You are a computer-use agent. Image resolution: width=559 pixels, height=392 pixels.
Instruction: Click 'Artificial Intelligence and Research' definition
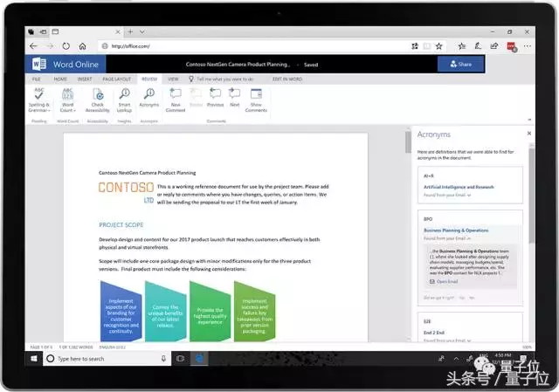pyautogui.click(x=459, y=187)
